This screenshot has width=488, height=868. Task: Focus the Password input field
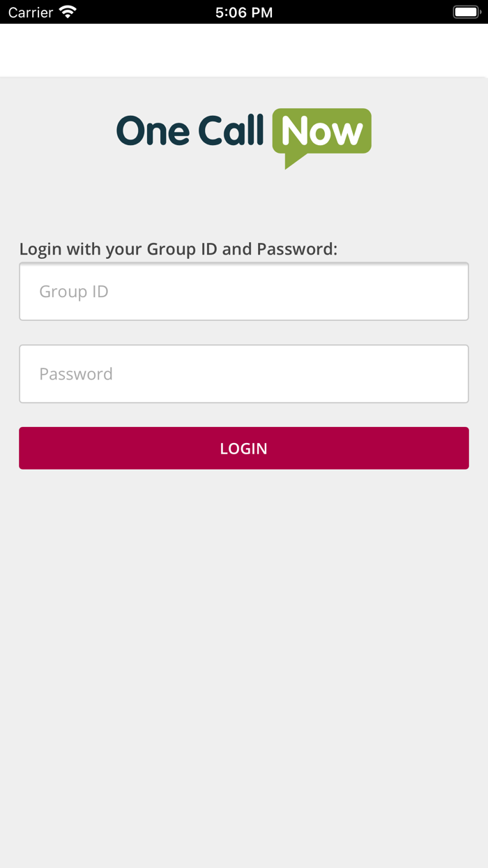(244, 374)
